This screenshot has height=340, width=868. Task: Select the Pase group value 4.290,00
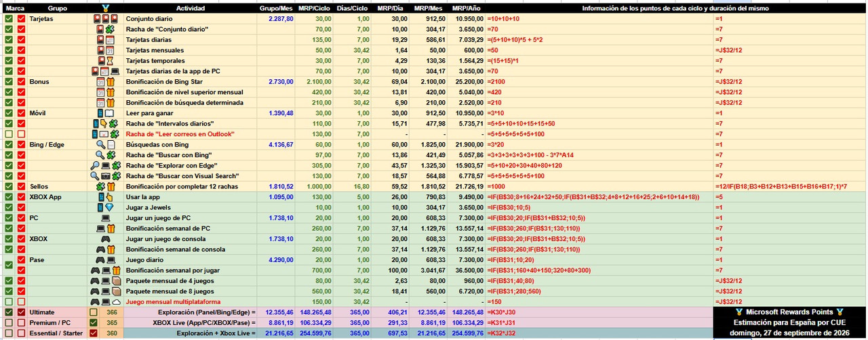(281, 260)
